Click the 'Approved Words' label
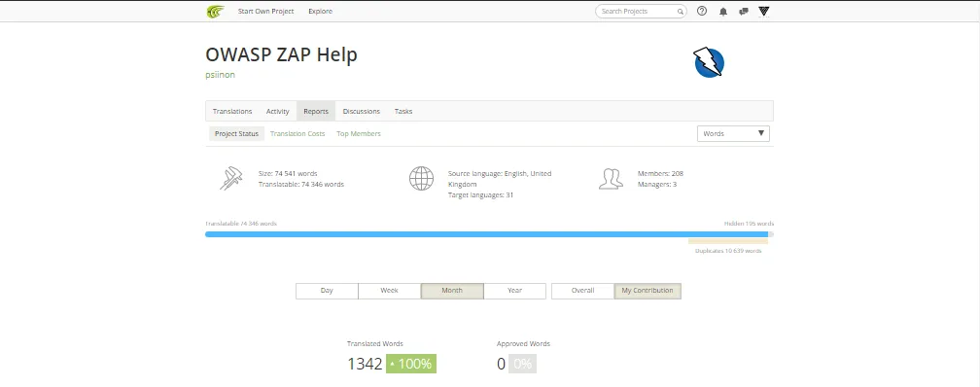Screen dimensions: 980x387 [523, 344]
